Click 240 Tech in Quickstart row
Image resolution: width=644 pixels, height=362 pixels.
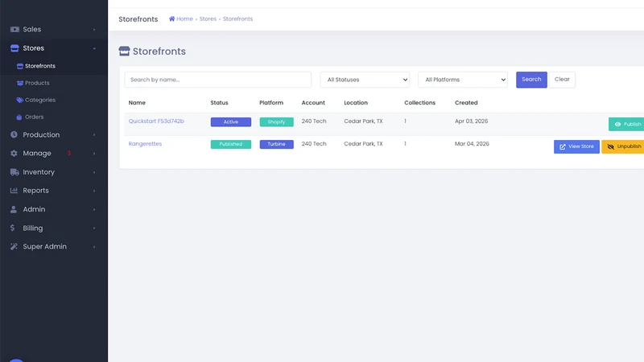point(314,121)
